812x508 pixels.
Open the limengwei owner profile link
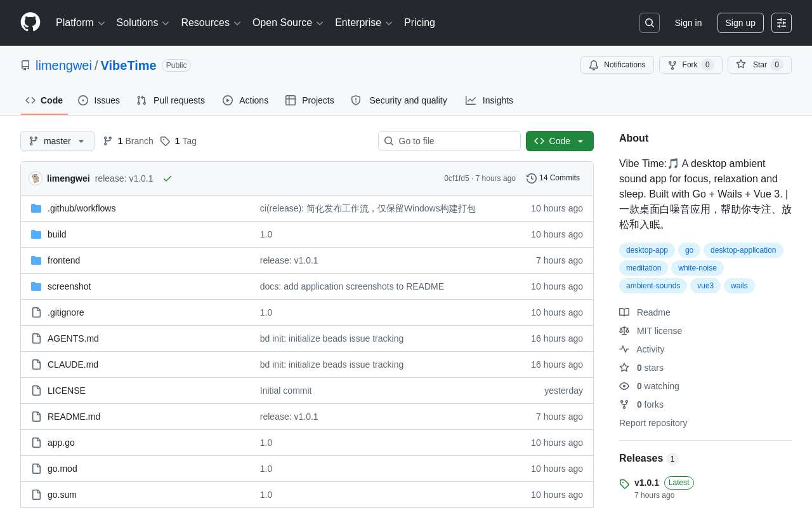(63, 65)
